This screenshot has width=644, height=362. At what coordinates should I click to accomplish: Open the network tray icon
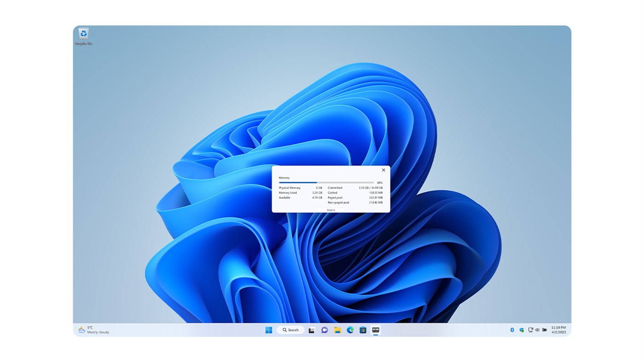(x=530, y=330)
